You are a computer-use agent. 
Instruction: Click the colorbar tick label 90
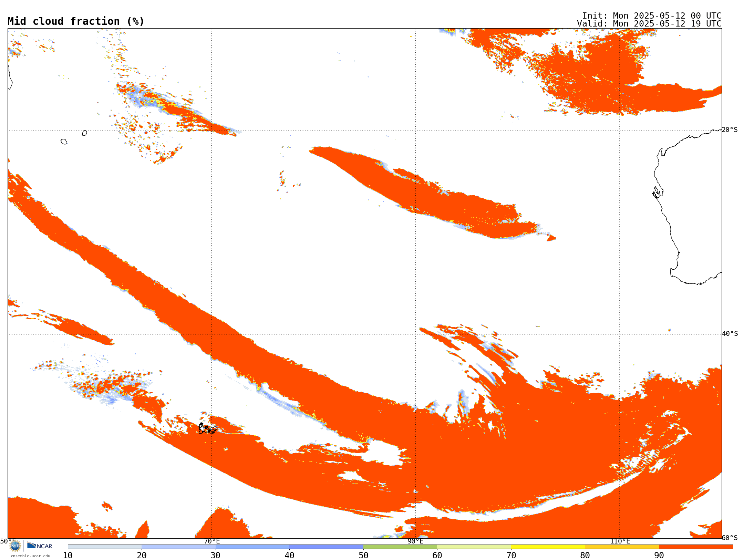659,556
